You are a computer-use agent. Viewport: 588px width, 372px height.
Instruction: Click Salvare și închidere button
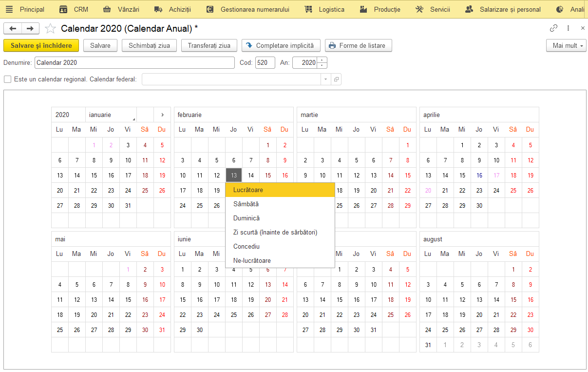41,45
